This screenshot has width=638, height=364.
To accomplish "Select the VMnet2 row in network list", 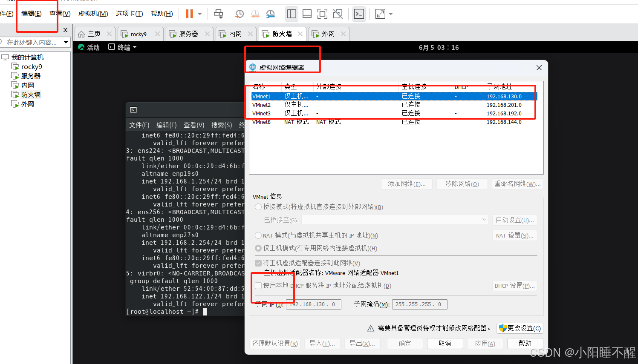I will [x=394, y=105].
